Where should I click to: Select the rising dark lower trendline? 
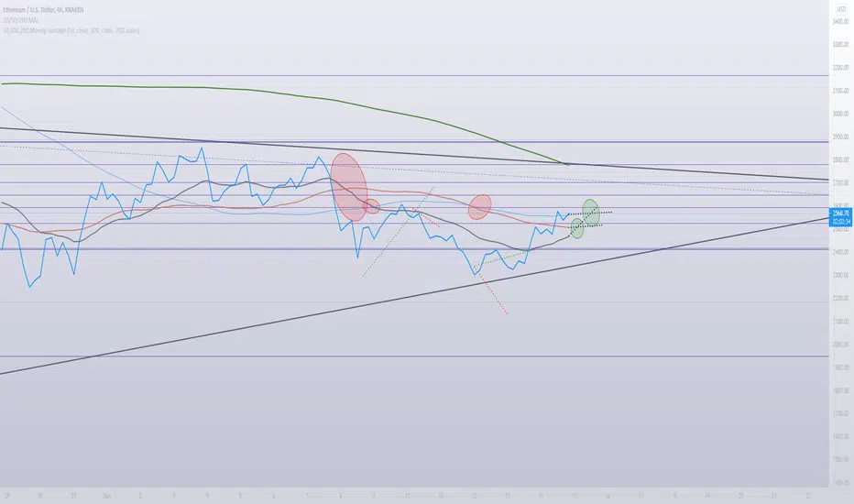point(414,296)
